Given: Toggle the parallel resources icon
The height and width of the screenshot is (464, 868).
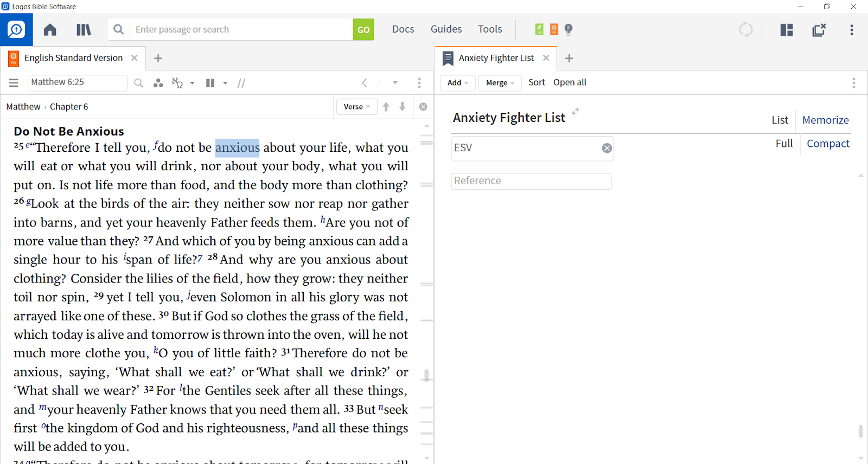Looking at the screenshot, I should coord(210,83).
